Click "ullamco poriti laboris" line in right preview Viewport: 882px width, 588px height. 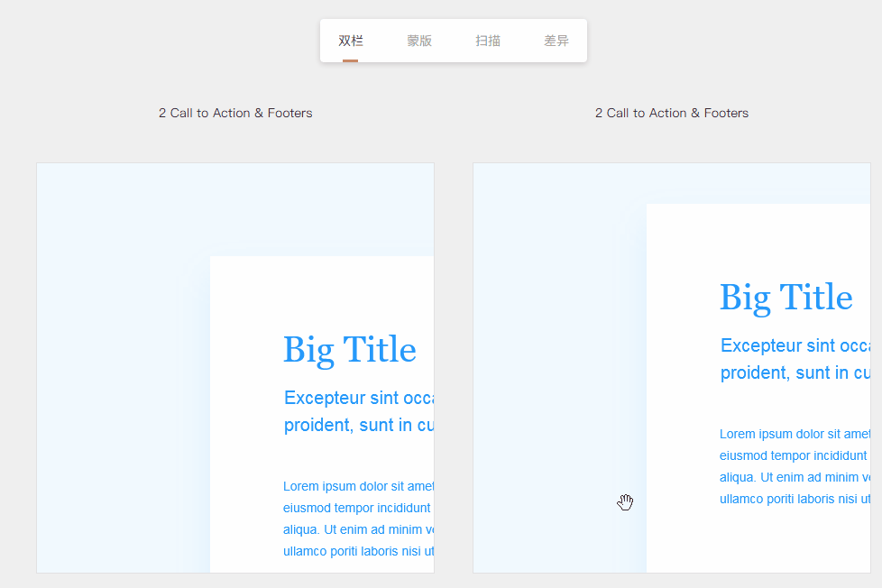point(794,499)
